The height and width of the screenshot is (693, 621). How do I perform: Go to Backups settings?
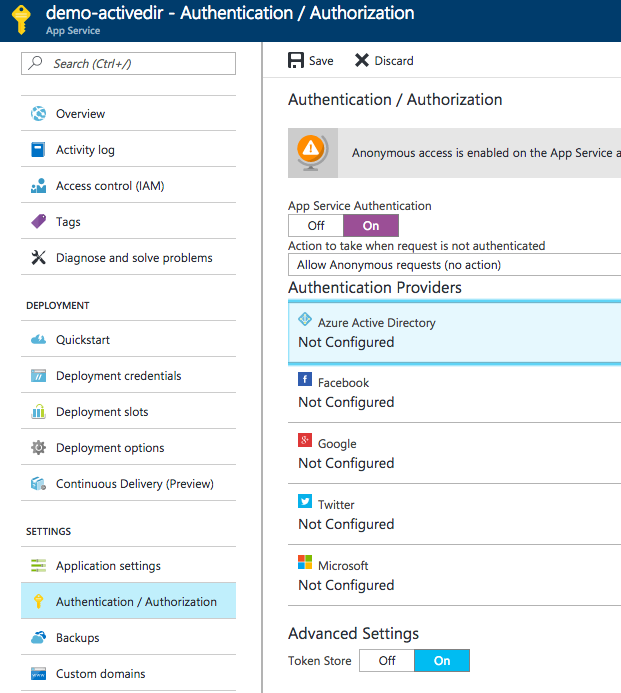tap(128, 637)
